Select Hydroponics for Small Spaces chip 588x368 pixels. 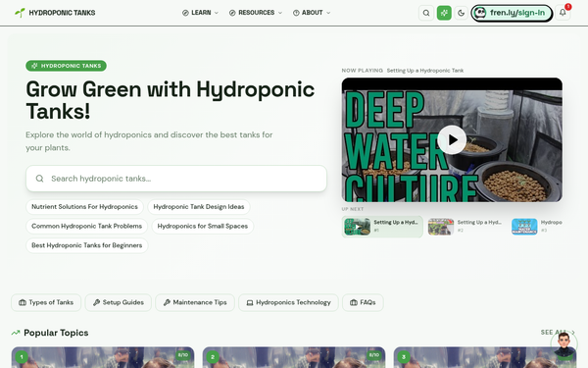click(x=203, y=226)
